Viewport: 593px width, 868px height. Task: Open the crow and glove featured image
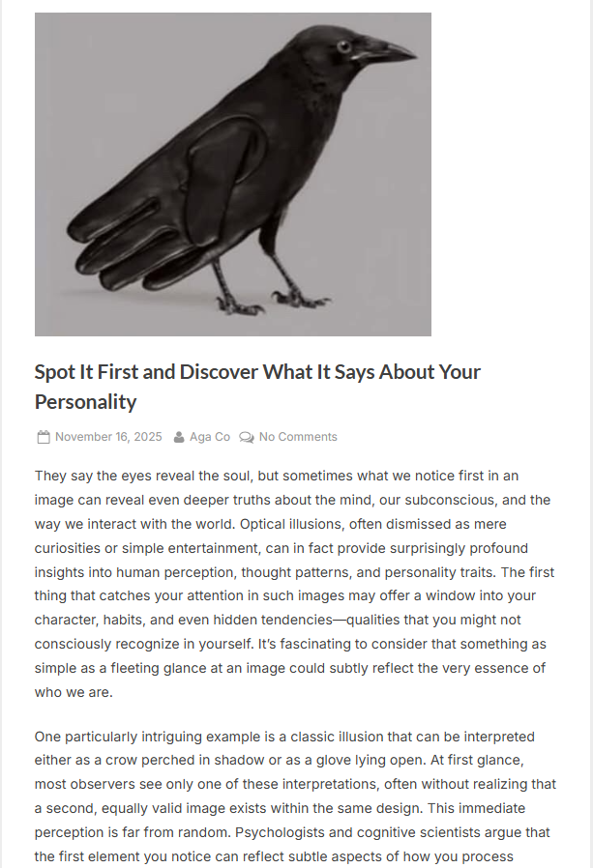pyautogui.click(x=232, y=174)
